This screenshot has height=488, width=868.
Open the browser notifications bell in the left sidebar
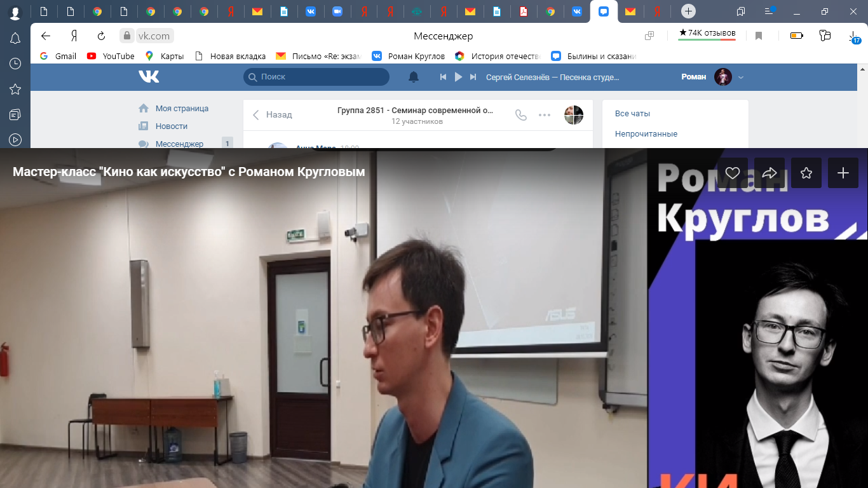15,39
